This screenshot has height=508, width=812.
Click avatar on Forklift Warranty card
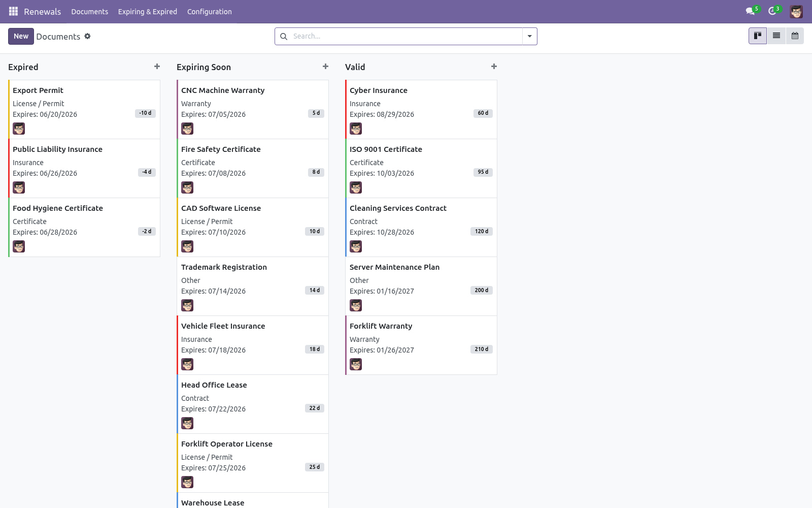(356, 364)
